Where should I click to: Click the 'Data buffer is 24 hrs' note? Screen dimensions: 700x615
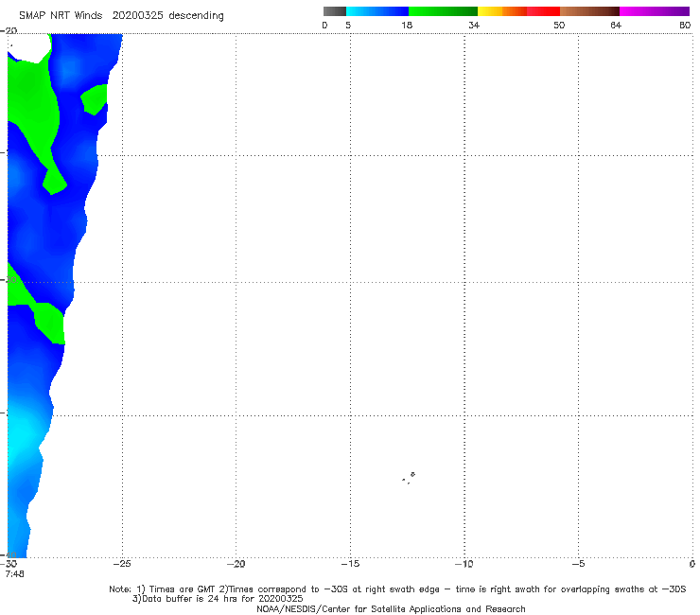click(x=218, y=599)
